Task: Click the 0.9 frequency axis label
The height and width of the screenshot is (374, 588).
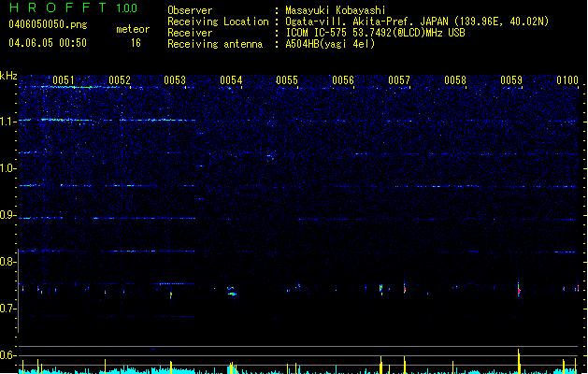Action: click(7, 215)
